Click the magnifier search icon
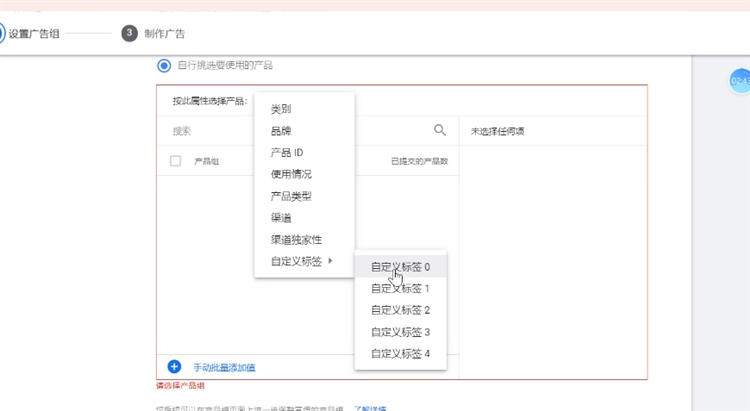This screenshot has width=750, height=411. pos(439,130)
